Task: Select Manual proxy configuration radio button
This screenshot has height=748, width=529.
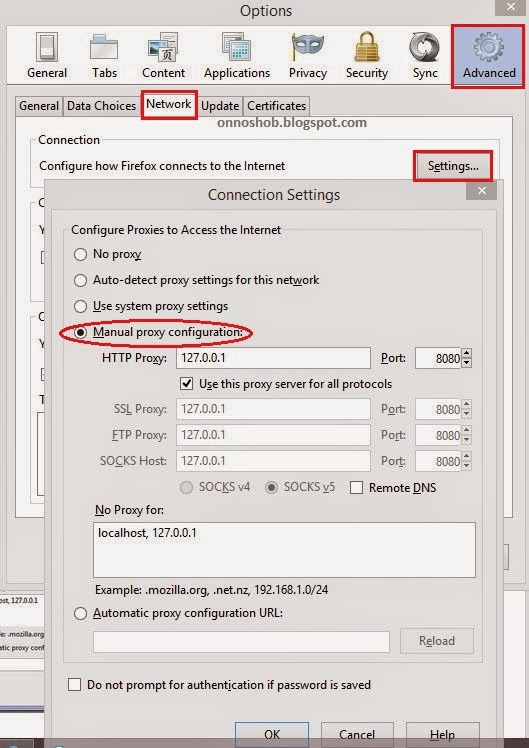Action: pos(80,332)
